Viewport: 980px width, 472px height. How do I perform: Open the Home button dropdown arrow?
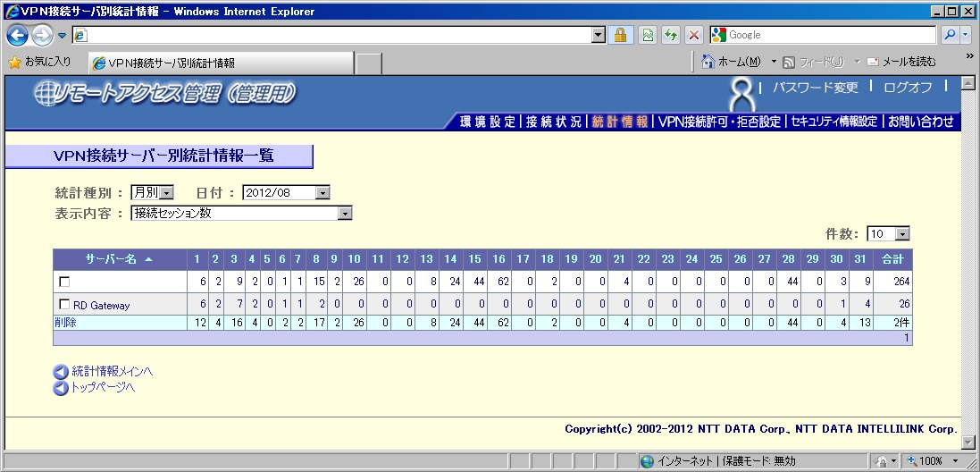pos(773,62)
